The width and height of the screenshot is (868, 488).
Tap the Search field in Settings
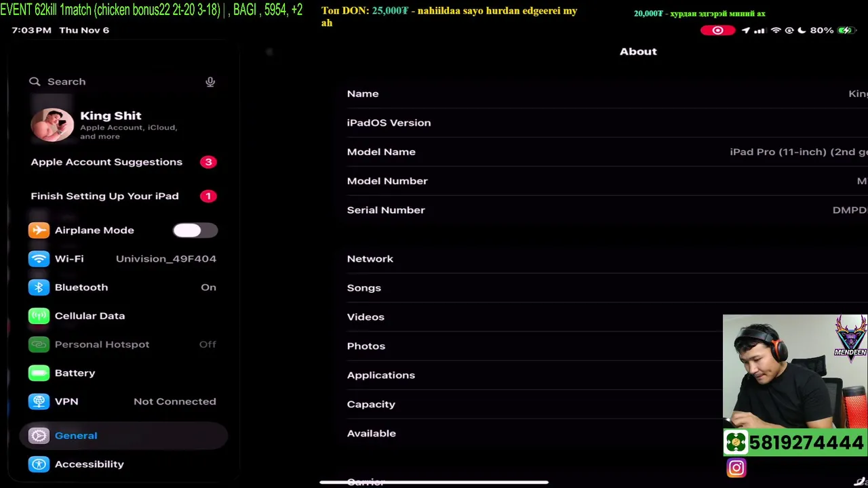pyautogui.click(x=123, y=81)
